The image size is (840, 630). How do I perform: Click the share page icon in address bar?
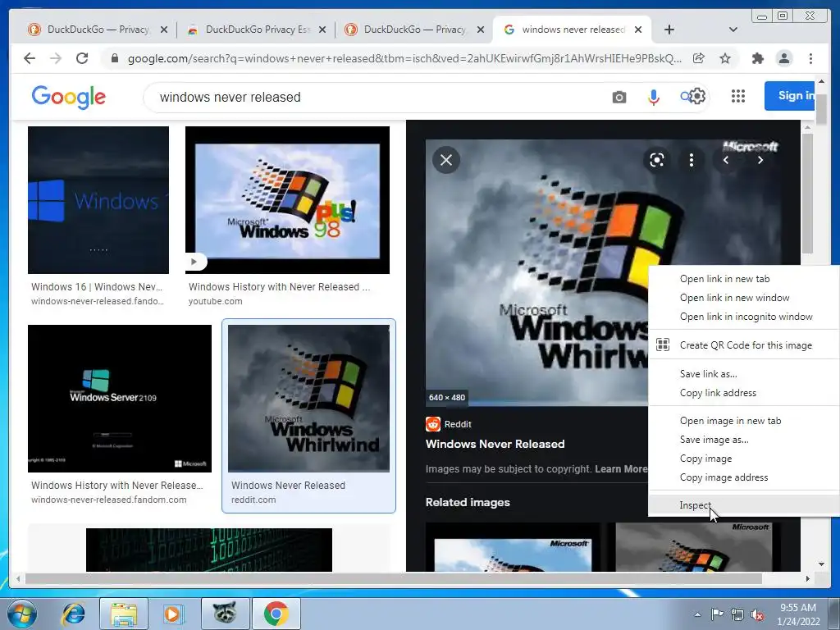(699, 58)
